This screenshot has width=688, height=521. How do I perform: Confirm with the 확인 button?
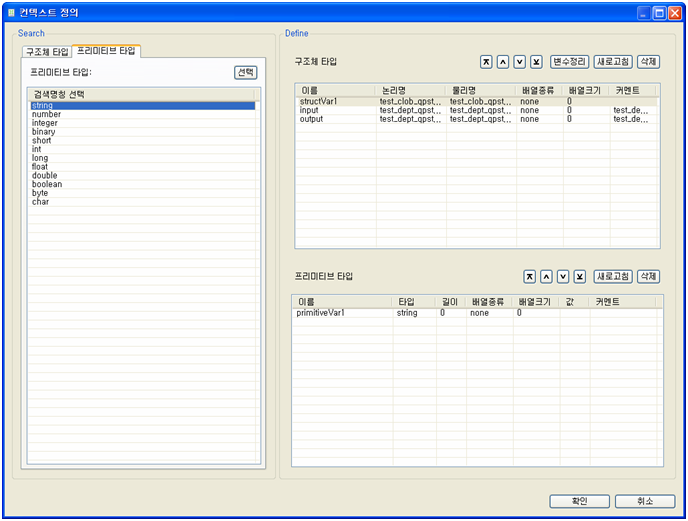coord(580,501)
